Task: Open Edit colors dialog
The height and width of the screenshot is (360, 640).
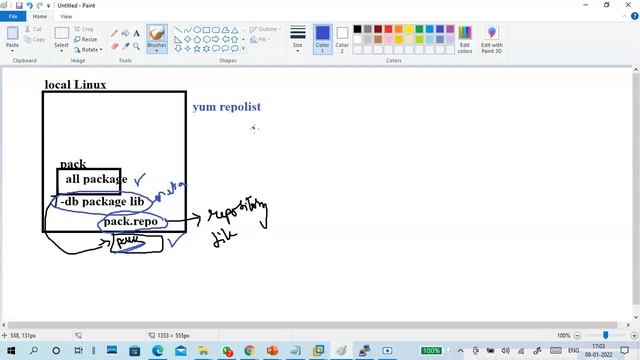Action: [465, 39]
